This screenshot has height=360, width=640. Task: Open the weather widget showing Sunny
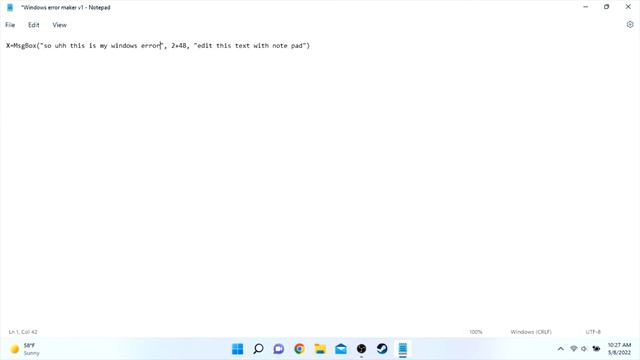(x=25, y=349)
